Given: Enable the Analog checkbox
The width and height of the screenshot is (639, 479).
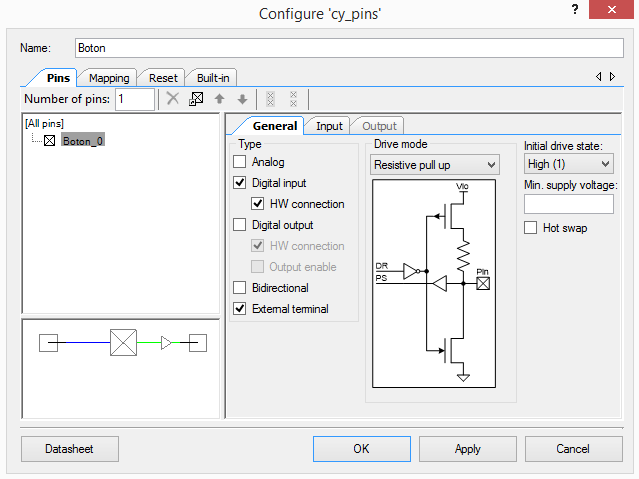Looking at the screenshot, I should (239, 162).
